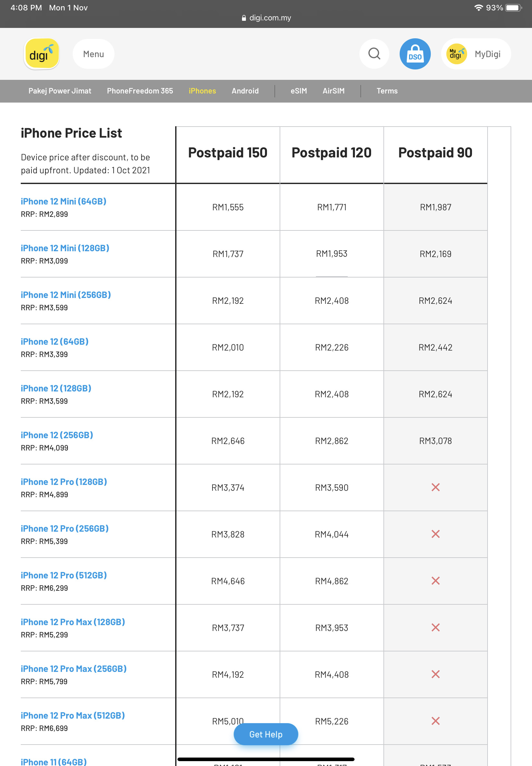This screenshot has width=532, height=766.
Task: Click the Get Help button
Action: 266,734
